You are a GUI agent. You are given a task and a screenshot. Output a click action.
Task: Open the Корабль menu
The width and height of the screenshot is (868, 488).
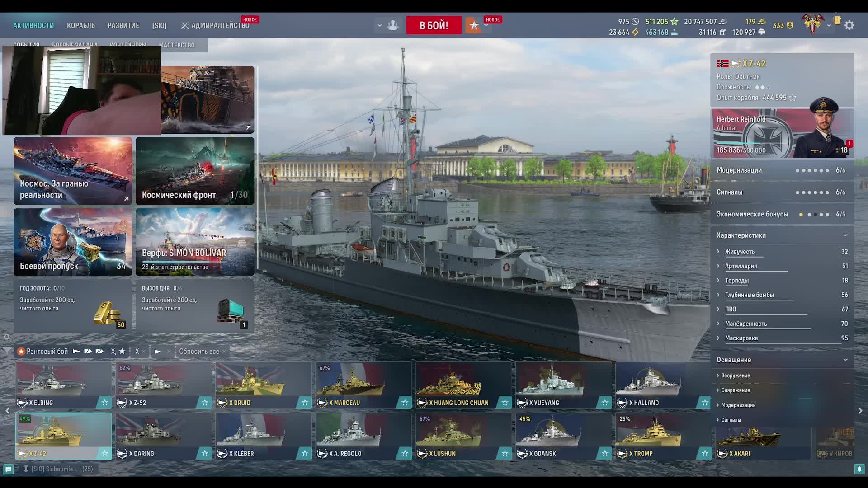tap(81, 25)
